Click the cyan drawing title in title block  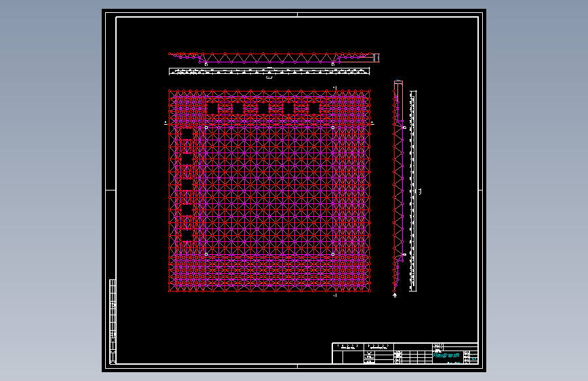(446, 355)
